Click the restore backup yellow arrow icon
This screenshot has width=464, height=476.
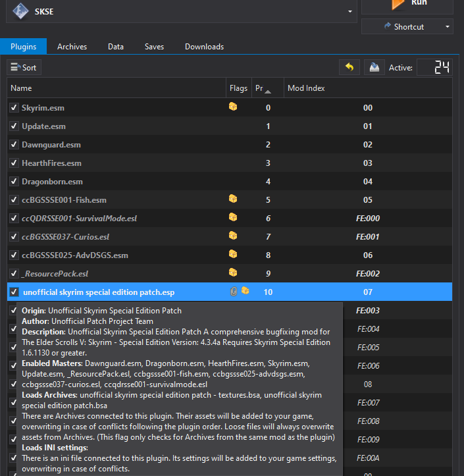[x=349, y=67]
